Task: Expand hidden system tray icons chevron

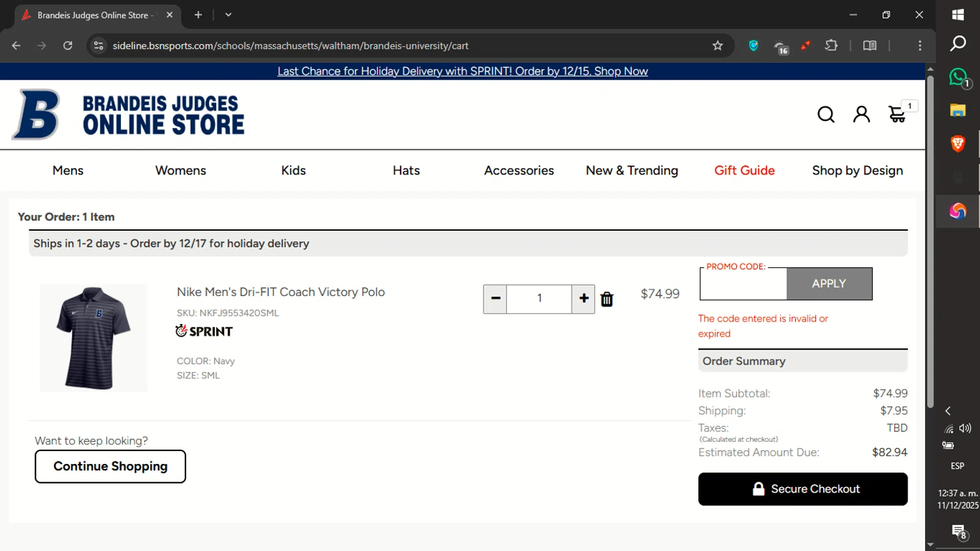Action: tap(948, 411)
